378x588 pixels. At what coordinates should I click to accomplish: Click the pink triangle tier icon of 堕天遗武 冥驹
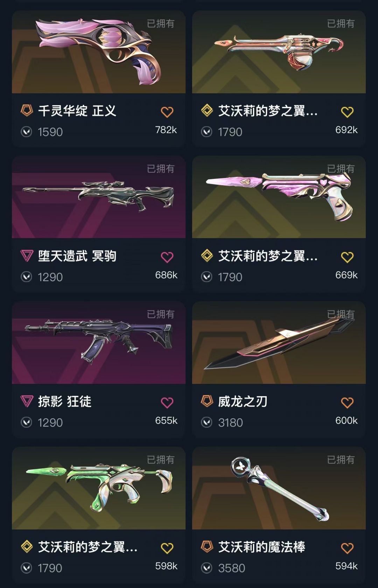pos(27,256)
